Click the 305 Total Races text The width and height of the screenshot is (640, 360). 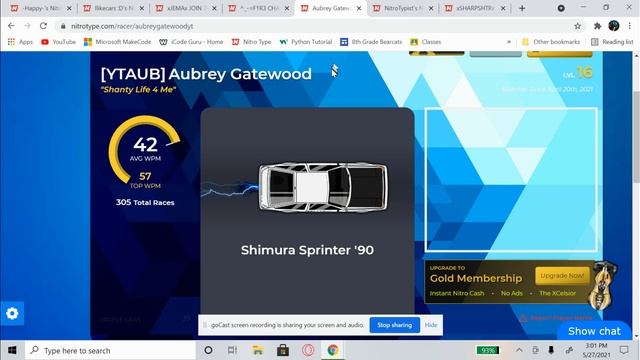click(145, 202)
